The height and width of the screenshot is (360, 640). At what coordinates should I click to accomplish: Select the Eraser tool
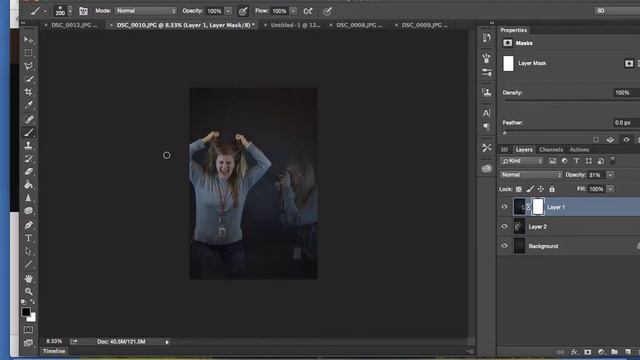pos(28,172)
